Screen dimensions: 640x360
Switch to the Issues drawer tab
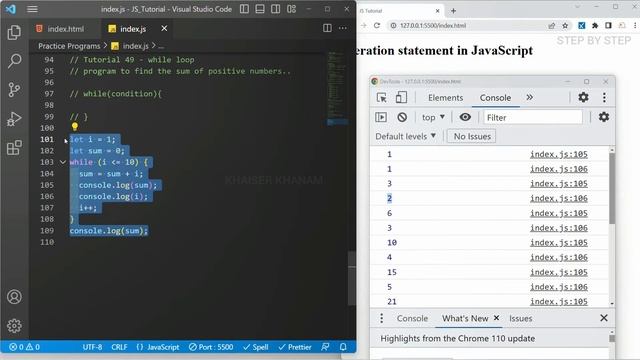[x=520, y=318]
